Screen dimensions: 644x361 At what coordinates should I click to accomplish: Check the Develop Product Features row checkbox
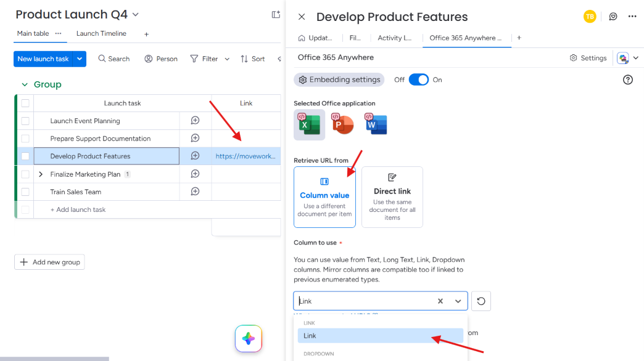pos(25,156)
